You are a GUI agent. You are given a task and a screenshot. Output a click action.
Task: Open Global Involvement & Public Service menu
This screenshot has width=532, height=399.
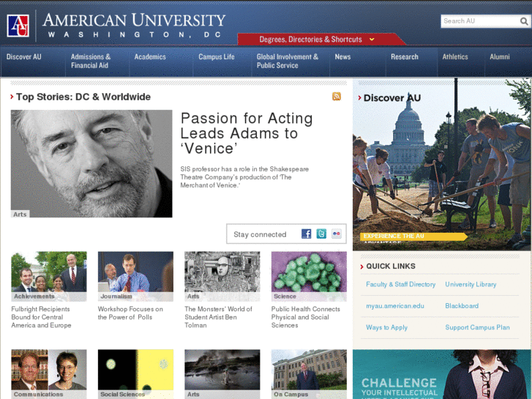click(288, 61)
